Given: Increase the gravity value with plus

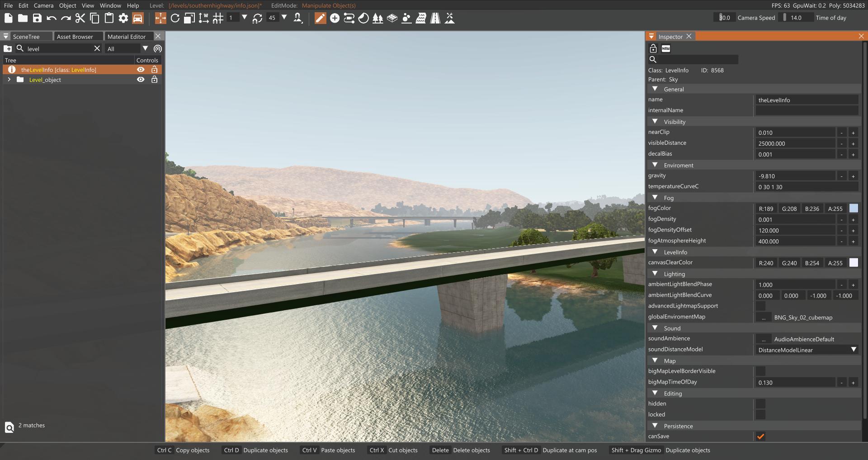Looking at the screenshot, I should click(x=853, y=176).
